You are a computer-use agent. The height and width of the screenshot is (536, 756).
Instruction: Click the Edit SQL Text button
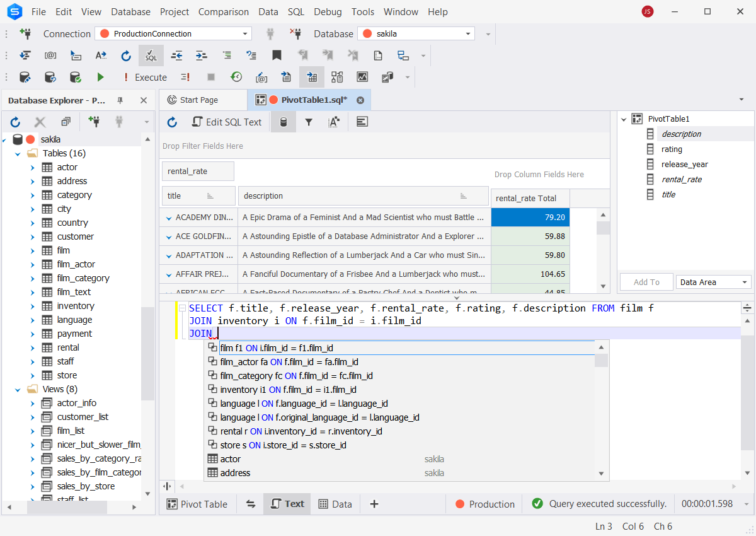coord(227,122)
